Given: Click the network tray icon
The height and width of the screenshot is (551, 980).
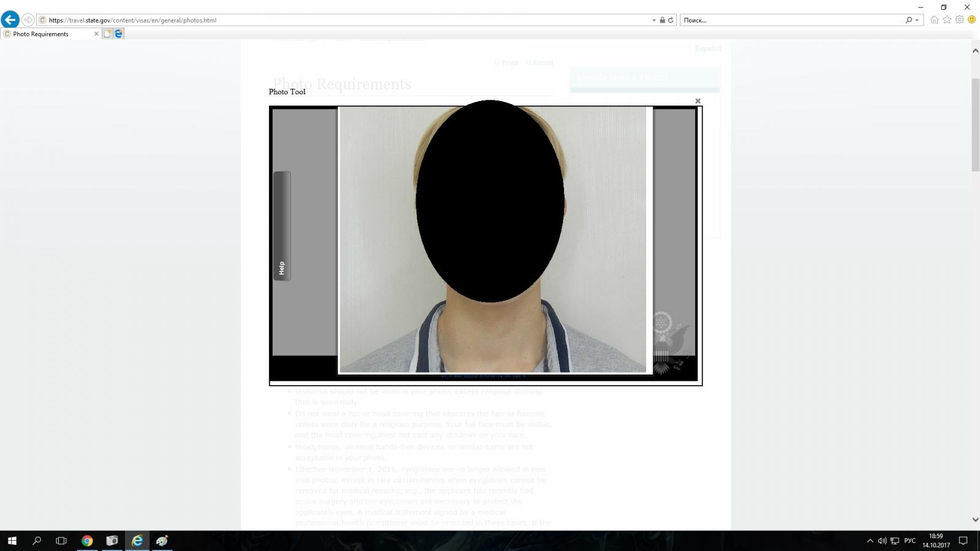Looking at the screenshot, I should click(x=895, y=541).
